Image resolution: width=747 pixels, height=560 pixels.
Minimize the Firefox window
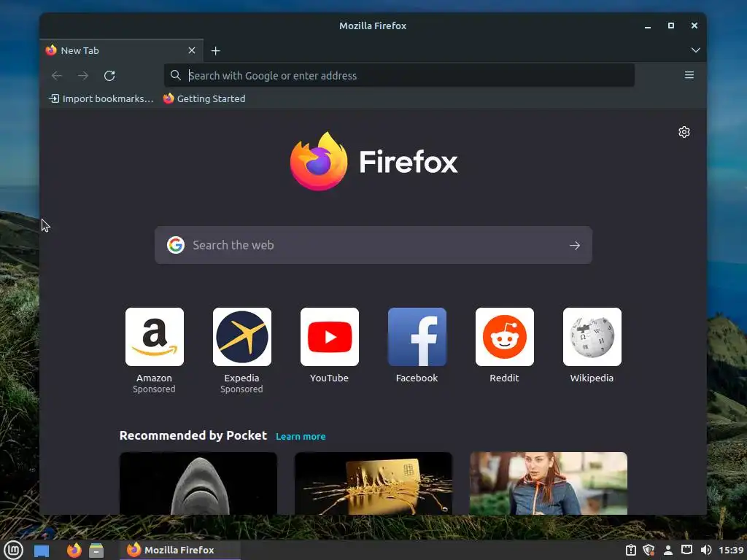click(x=648, y=26)
